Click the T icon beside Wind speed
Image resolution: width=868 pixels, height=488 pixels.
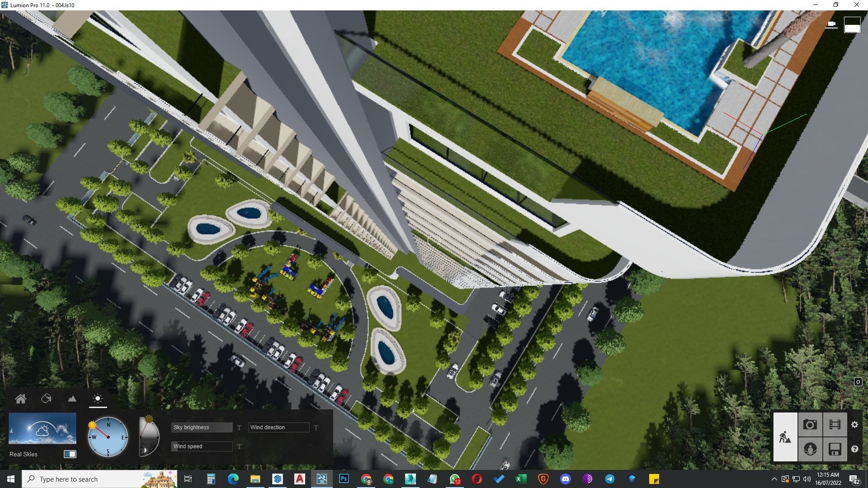click(239, 446)
